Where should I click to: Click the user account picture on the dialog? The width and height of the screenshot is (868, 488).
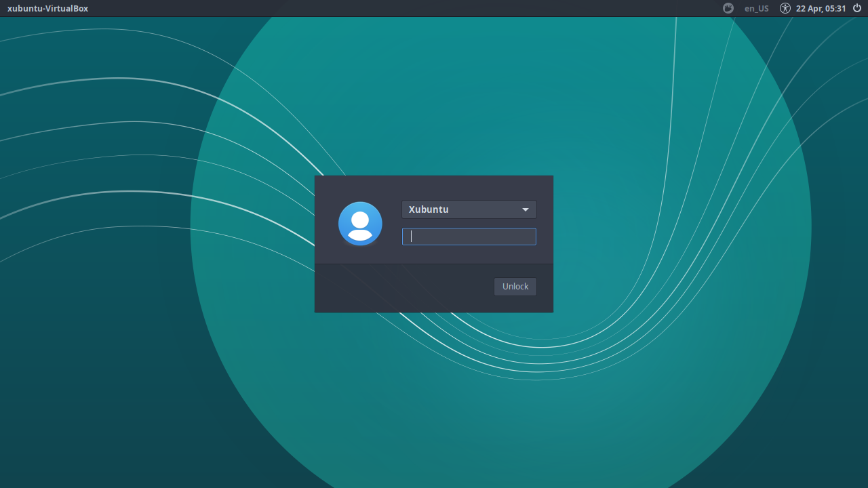pyautogui.click(x=360, y=223)
